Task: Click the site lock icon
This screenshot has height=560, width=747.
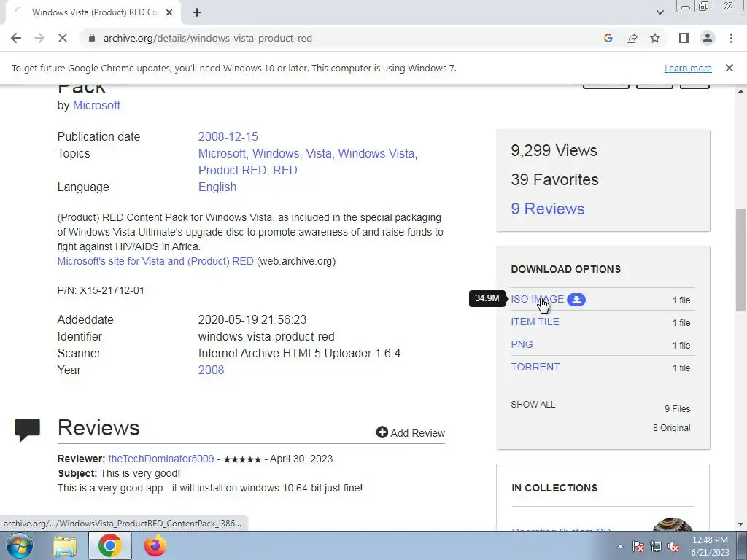Action: coord(93,38)
